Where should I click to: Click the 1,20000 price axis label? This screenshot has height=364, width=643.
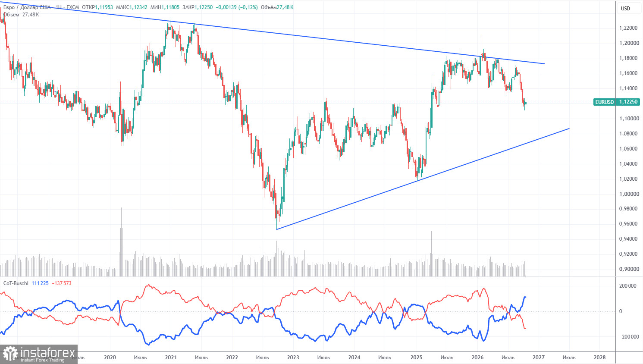click(628, 43)
